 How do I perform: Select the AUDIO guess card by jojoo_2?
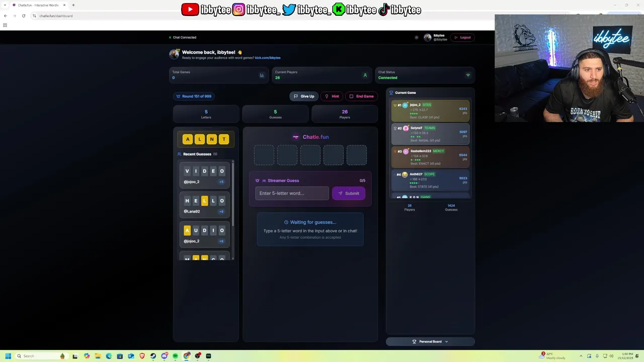point(205,235)
